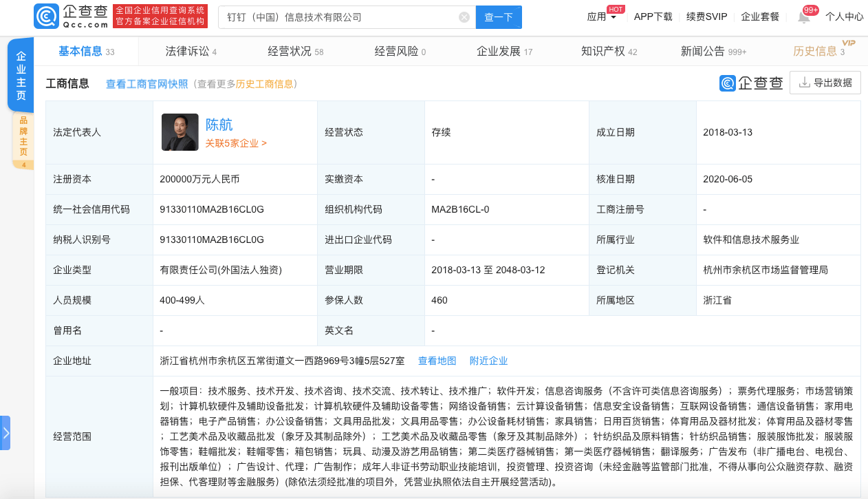Open the 企业主页 side tab
The image size is (868, 499).
coord(21,76)
